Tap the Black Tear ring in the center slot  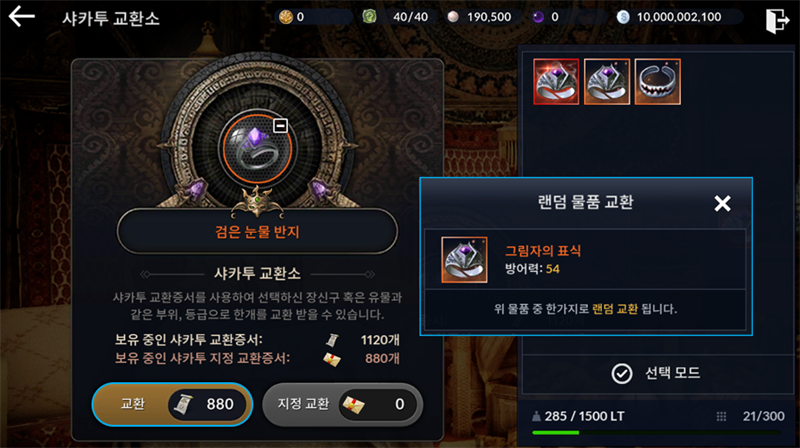click(257, 149)
